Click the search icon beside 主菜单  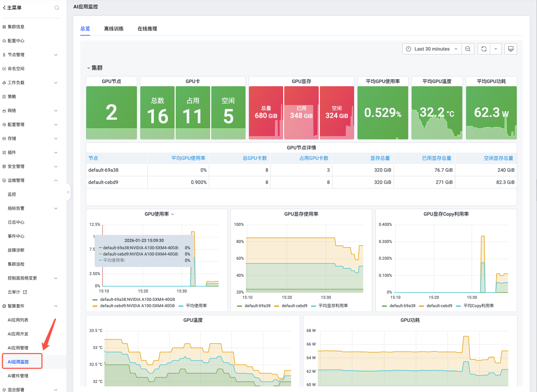(57, 8)
